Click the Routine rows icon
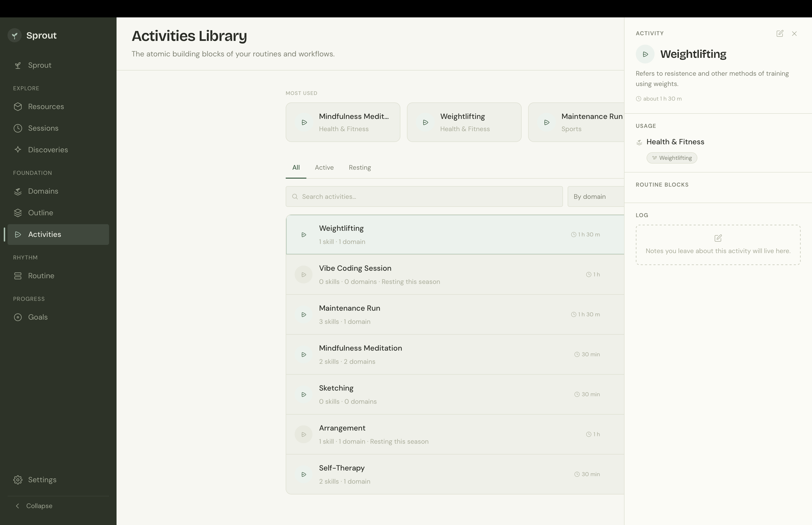The width and height of the screenshot is (812, 525). click(x=18, y=276)
